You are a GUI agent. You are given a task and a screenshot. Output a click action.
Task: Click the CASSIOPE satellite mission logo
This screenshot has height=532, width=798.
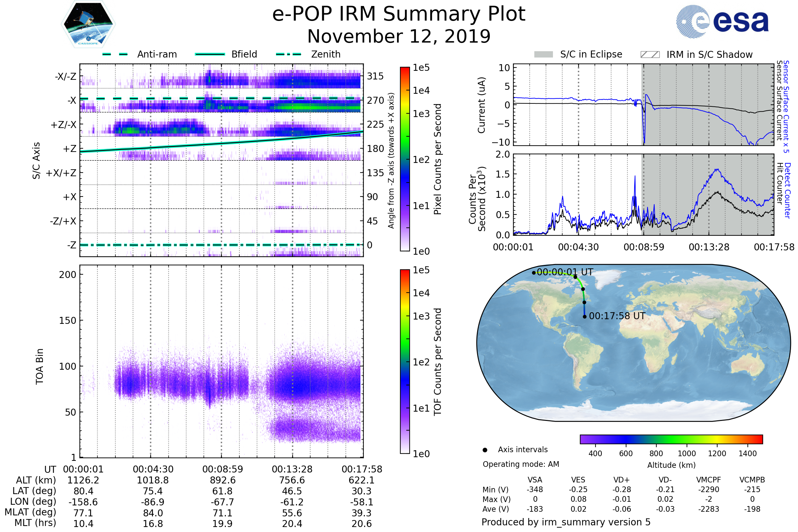[x=88, y=24]
